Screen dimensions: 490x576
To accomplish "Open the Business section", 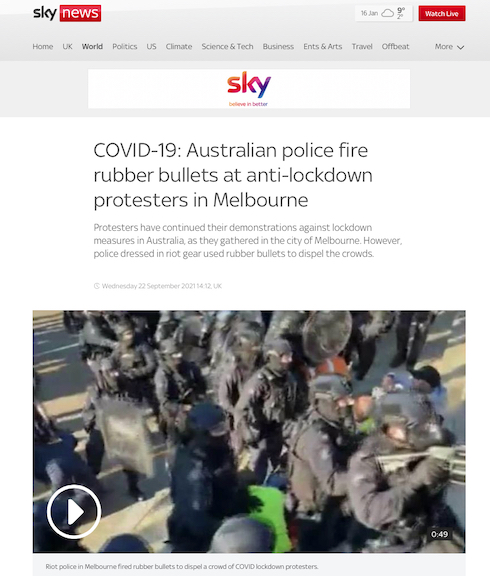I will point(278,47).
